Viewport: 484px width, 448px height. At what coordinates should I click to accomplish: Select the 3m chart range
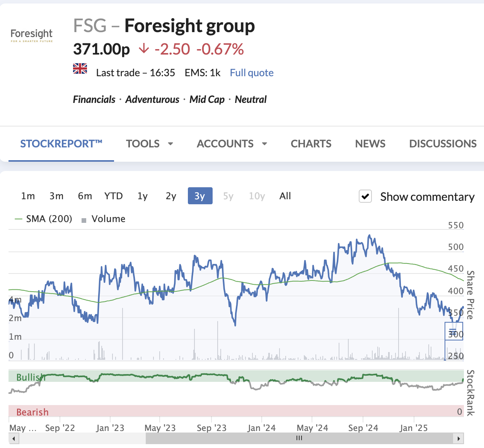(x=56, y=196)
